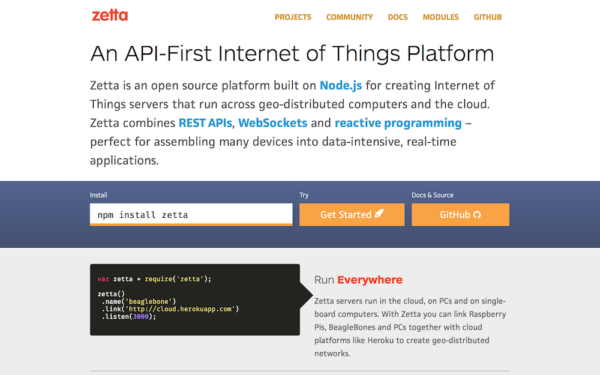This screenshot has height=375, width=600.
Task: Open GITHUB in the top navigation
Action: (488, 17)
